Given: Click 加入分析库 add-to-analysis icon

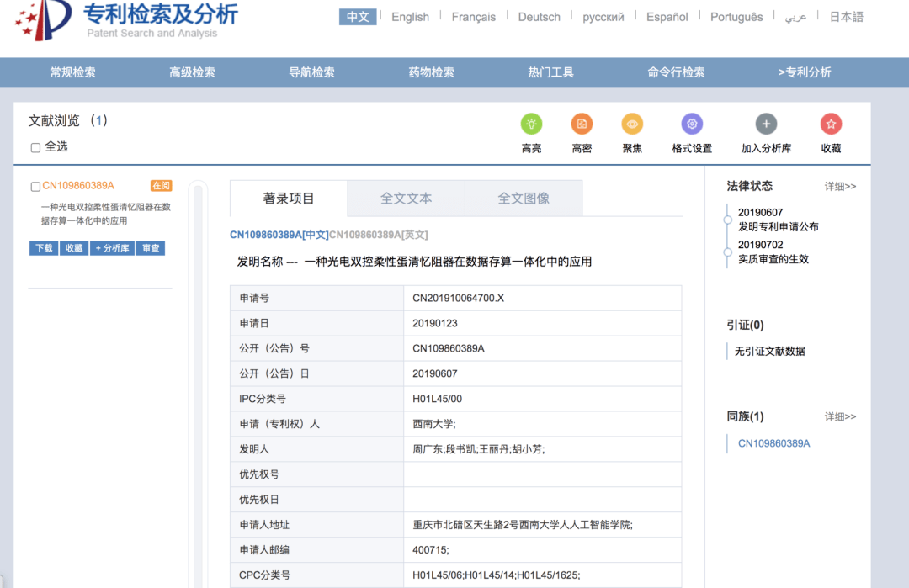Looking at the screenshot, I should point(766,123).
